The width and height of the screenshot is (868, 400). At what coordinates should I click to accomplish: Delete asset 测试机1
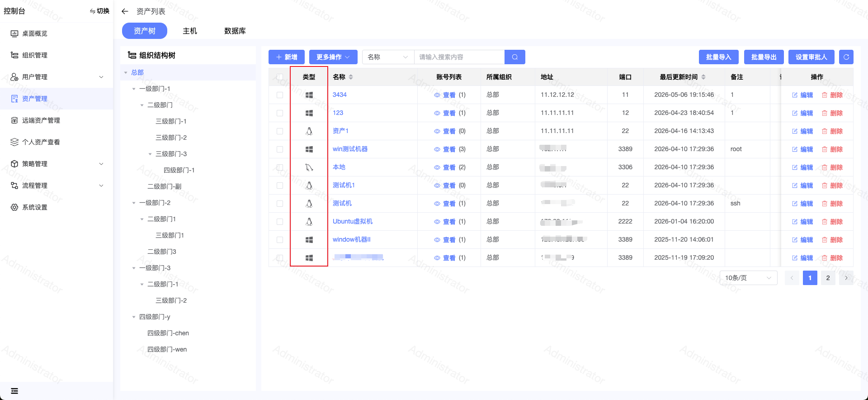pos(832,186)
